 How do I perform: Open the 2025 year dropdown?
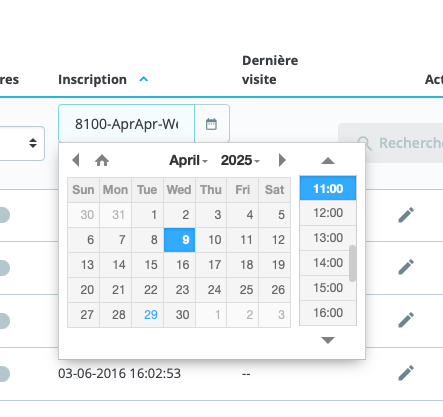point(240,160)
